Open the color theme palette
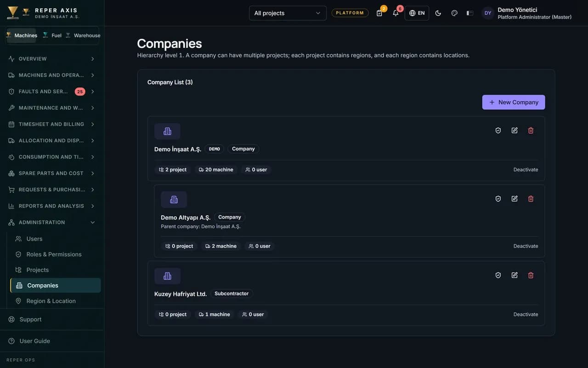Screen dimensions: 588x368 click(454, 13)
